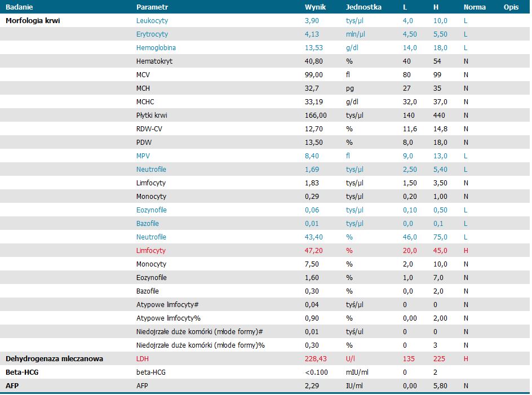The height and width of the screenshot is (395, 532).
Task: Select the bold AFP test name
Action: [x=12, y=386]
